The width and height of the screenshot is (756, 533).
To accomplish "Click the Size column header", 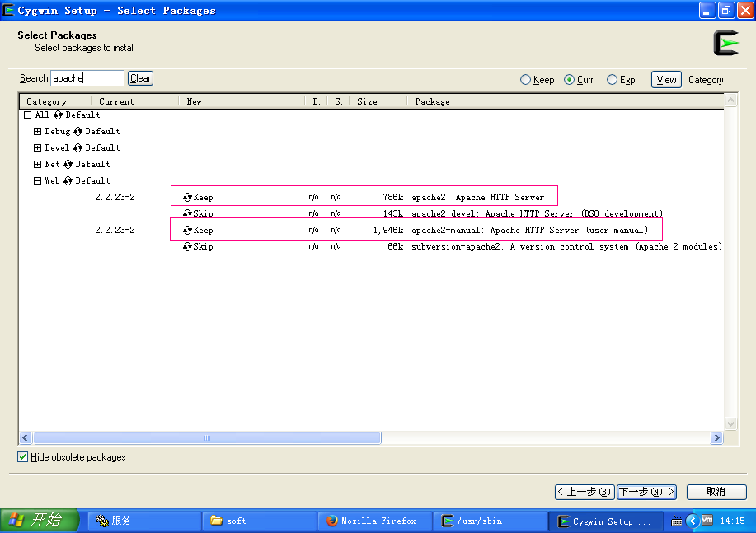I will (x=378, y=101).
